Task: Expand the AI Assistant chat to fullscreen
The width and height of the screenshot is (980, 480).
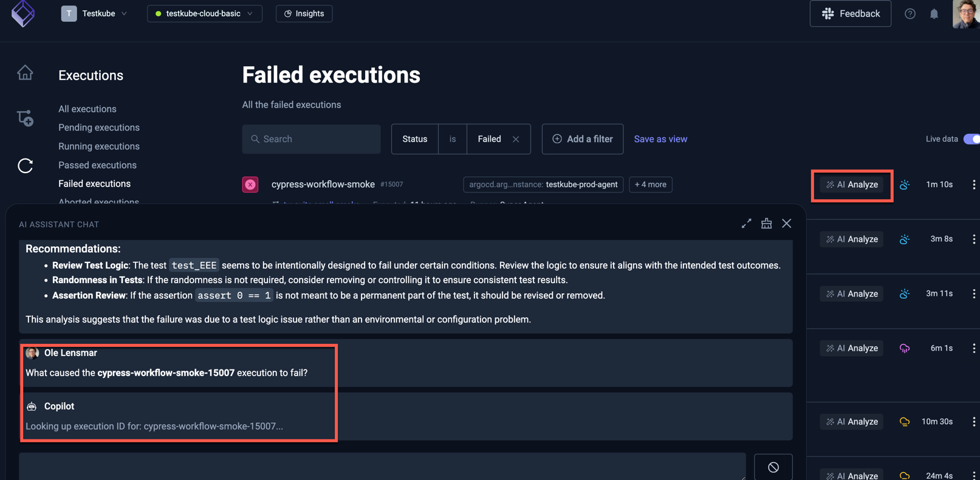Action: point(746,224)
